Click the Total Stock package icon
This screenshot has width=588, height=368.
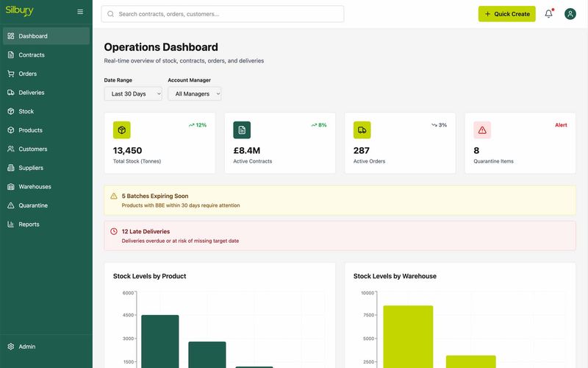tap(122, 130)
